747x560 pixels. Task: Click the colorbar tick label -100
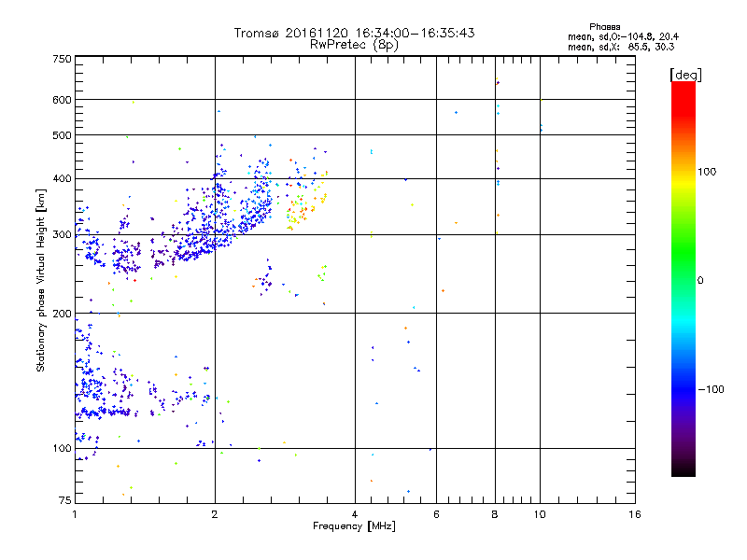point(712,389)
